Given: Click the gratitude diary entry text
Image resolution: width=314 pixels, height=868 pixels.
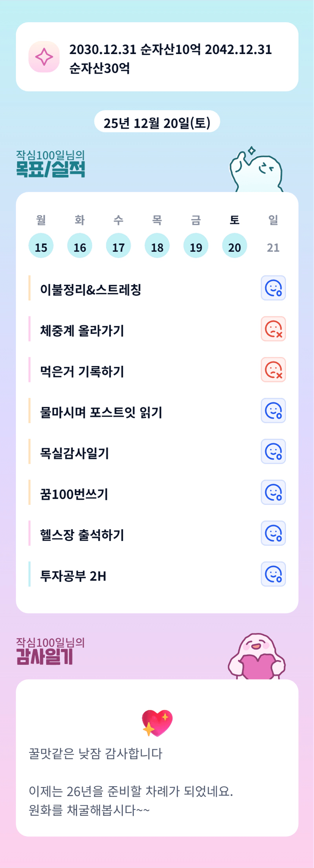Looking at the screenshot, I should click(131, 782).
